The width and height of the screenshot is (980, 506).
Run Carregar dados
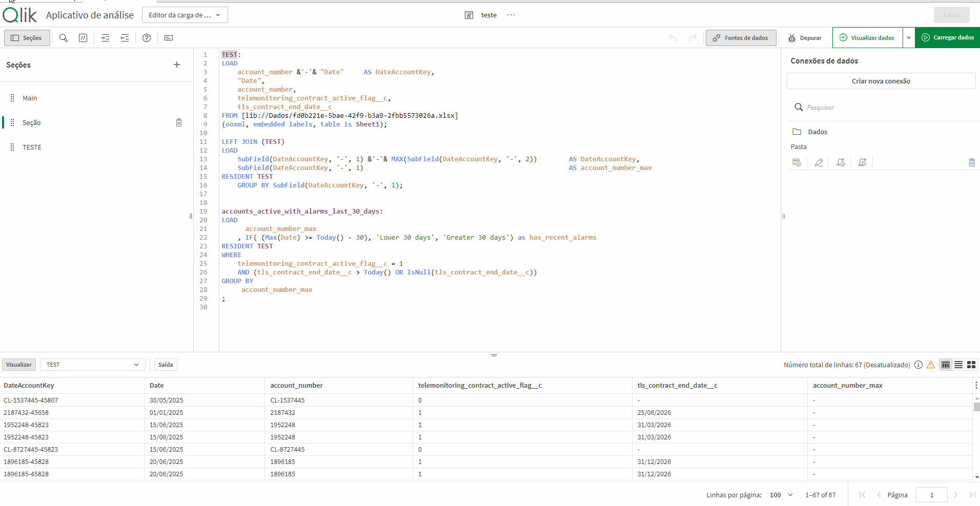948,37
